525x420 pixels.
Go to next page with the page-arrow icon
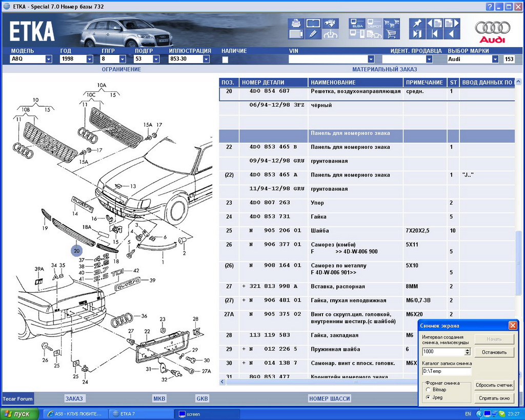(451, 24)
